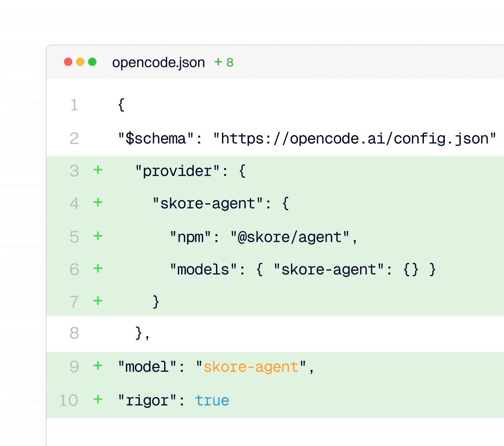Click the plus marker on line 5

click(x=98, y=236)
